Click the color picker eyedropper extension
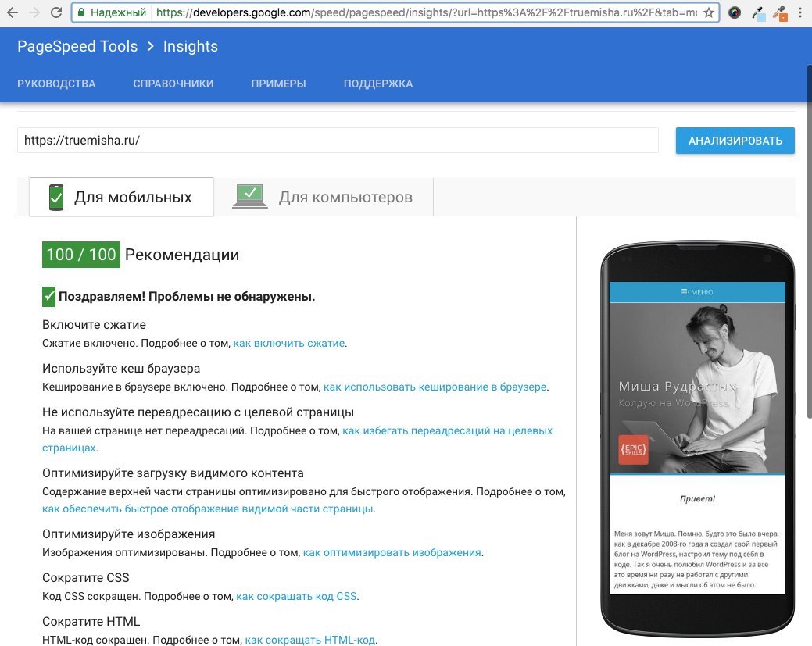This screenshot has height=646, width=812. (x=758, y=13)
